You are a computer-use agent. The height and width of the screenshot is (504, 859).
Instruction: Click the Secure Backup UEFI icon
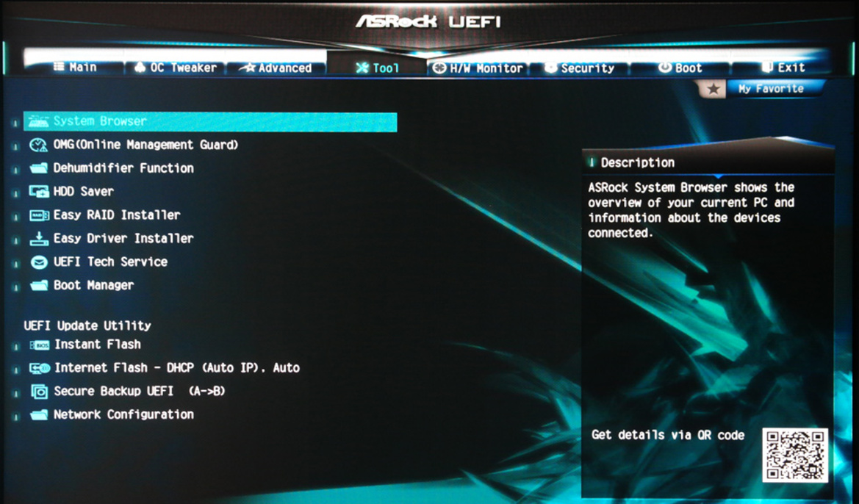click(x=39, y=392)
